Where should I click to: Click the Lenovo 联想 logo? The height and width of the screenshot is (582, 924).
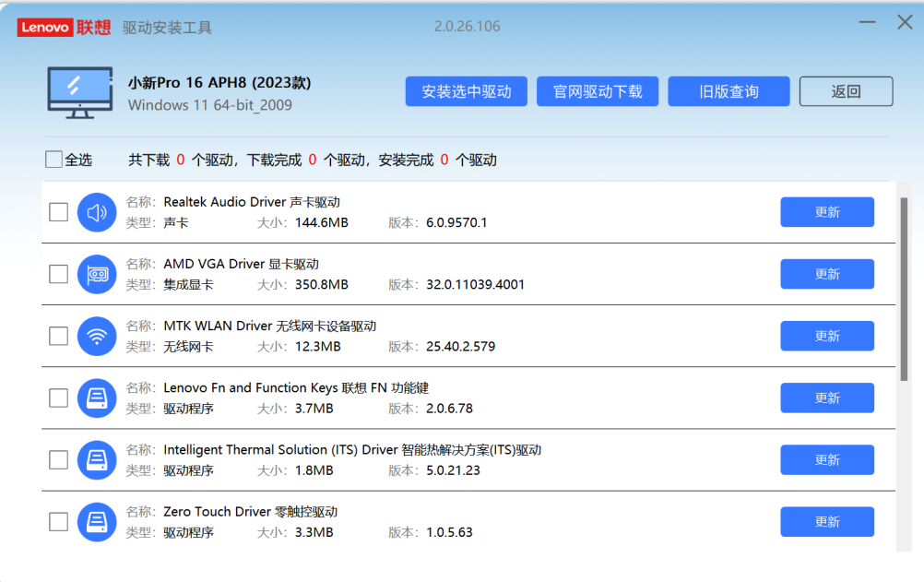click(64, 27)
